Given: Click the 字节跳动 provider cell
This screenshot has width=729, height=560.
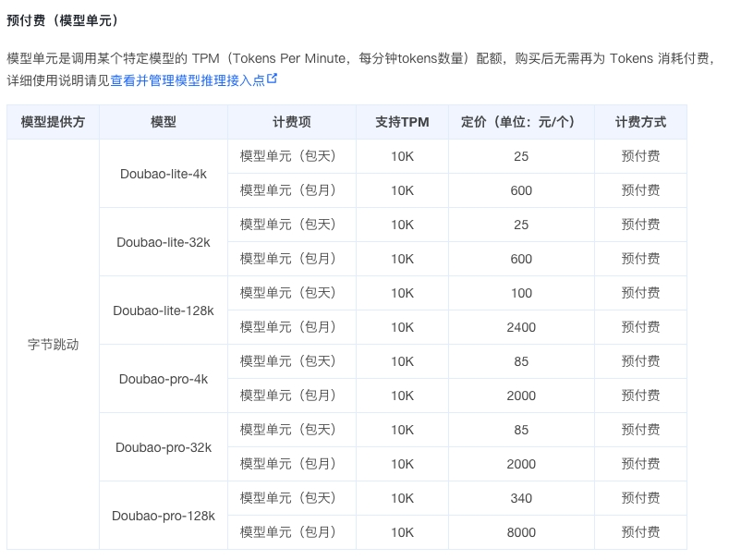Looking at the screenshot, I should pos(53,345).
